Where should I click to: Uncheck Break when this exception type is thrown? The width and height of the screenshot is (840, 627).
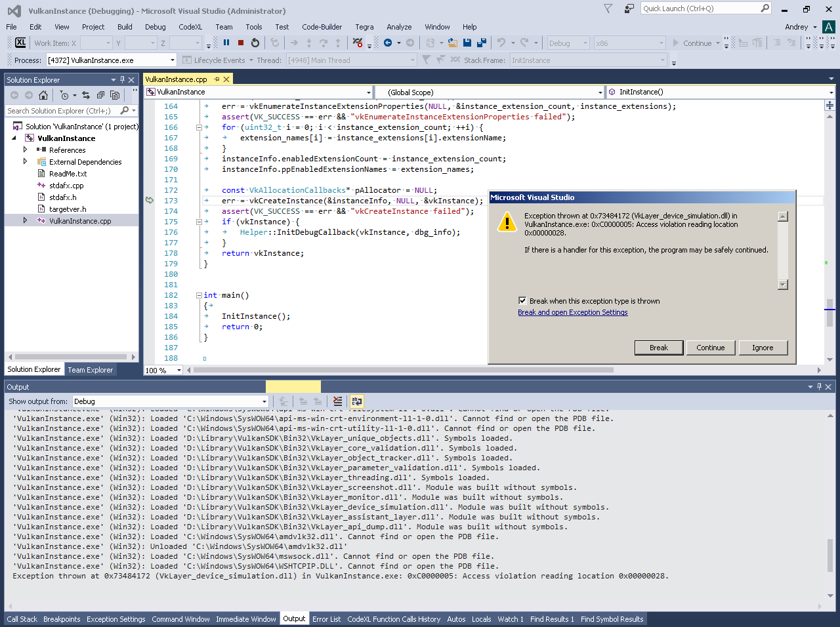click(522, 301)
